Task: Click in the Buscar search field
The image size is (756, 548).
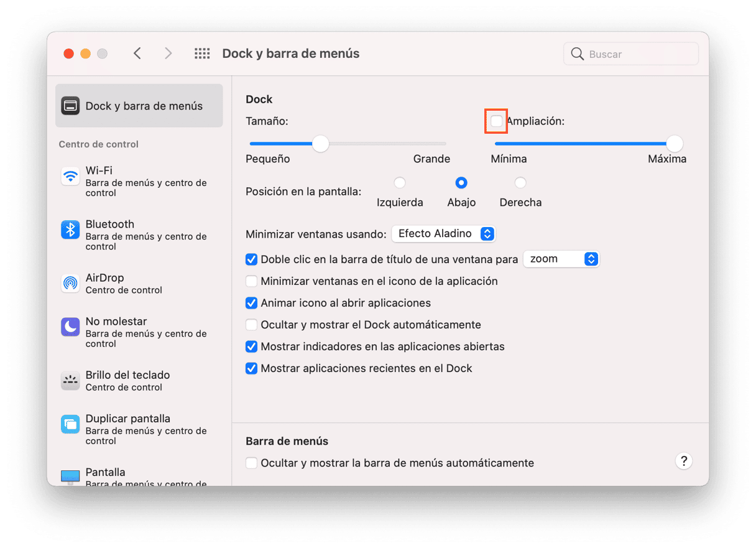Action: coord(630,54)
